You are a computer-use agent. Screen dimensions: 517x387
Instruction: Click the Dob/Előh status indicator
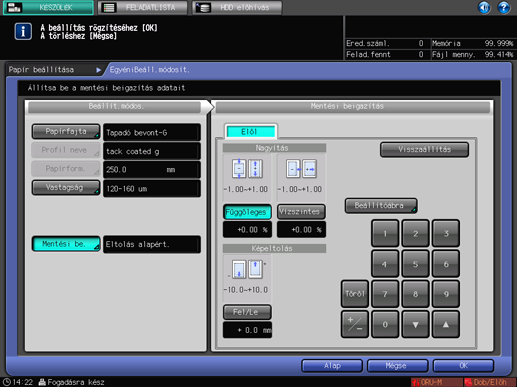[490, 382]
